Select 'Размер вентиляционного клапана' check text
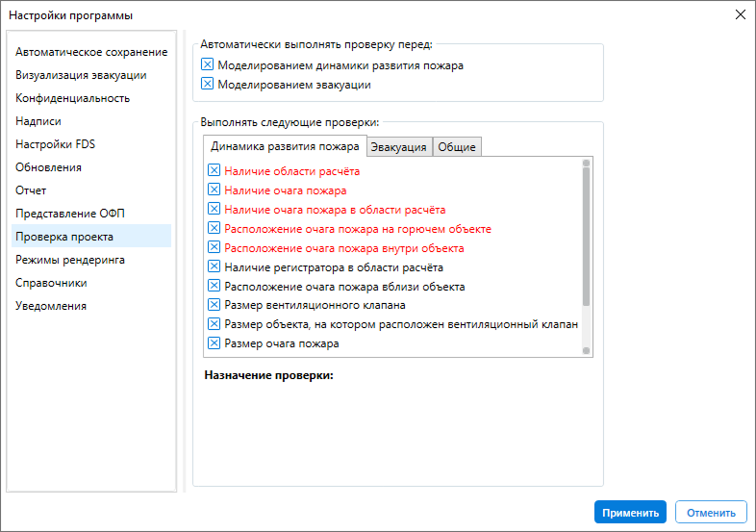The image size is (756, 532). click(315, 305)
